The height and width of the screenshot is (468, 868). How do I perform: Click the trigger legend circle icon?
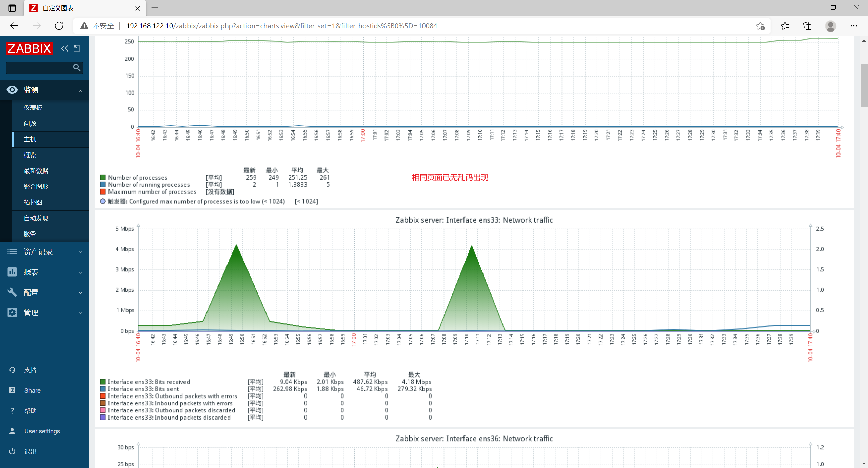pyautogui.click(x=103, y=201)
